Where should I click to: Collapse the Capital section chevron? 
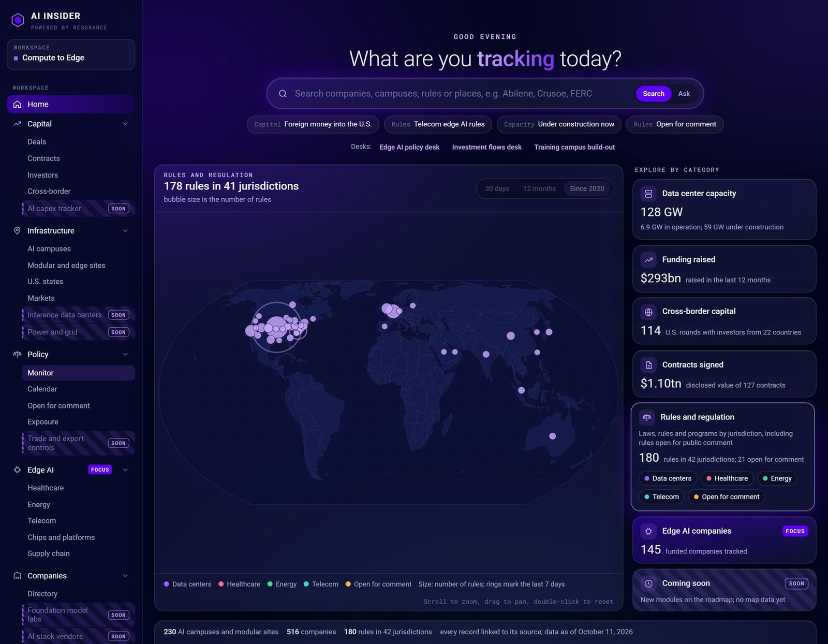(x=125, y=124)
